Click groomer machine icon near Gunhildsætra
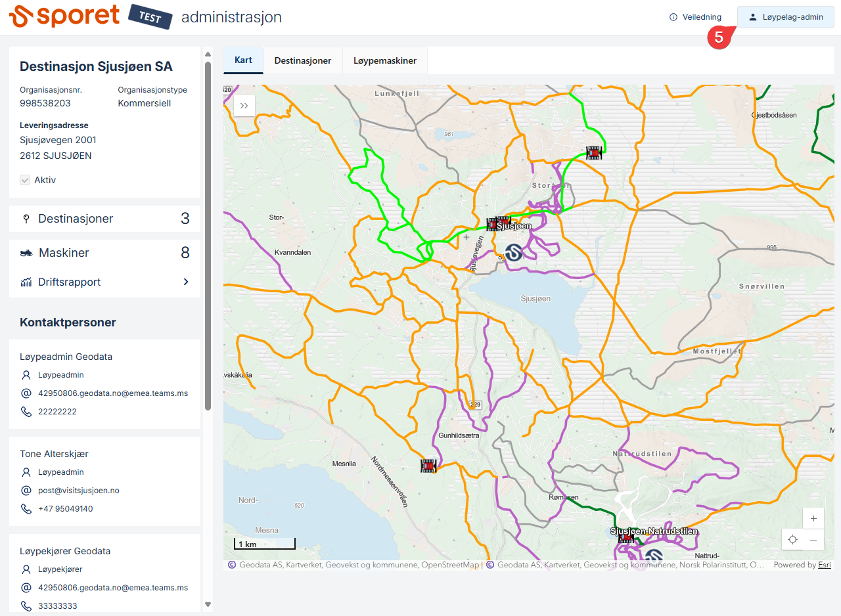 (x=428, y=466)
